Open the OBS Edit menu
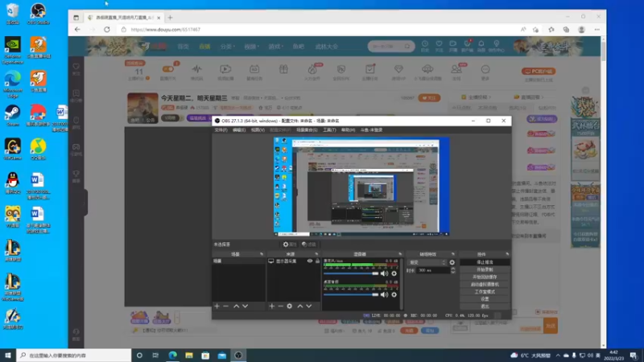This screenshot has width=644, height=362. coord(238,130)
